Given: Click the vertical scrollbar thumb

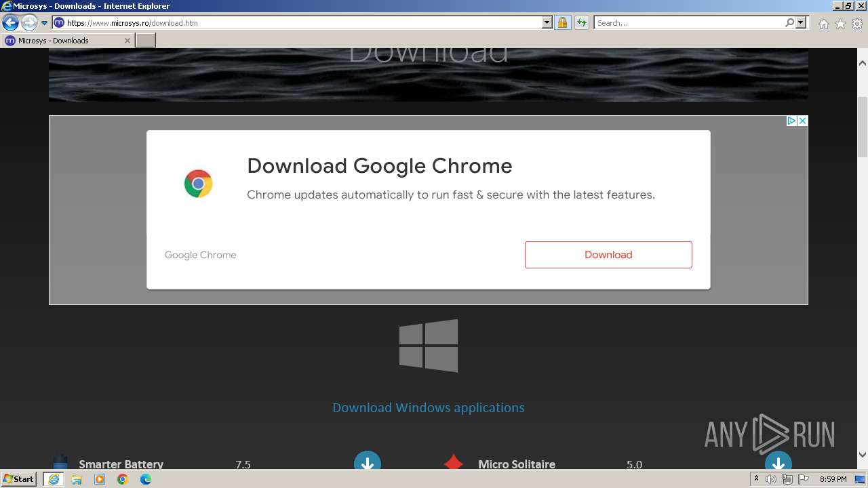Looking at the screenshot, I should 863,127.
